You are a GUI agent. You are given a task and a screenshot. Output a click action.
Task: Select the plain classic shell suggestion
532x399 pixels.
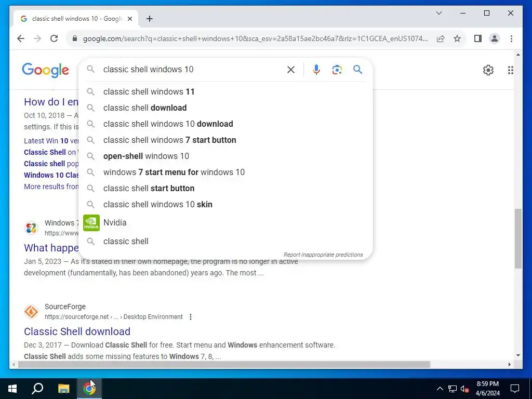click(x=225, y=241)
